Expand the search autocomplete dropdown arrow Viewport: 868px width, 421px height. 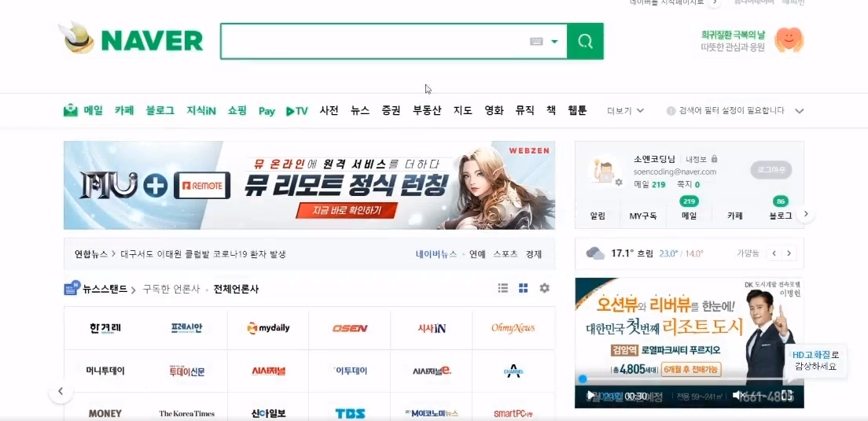tap(554, 42)
